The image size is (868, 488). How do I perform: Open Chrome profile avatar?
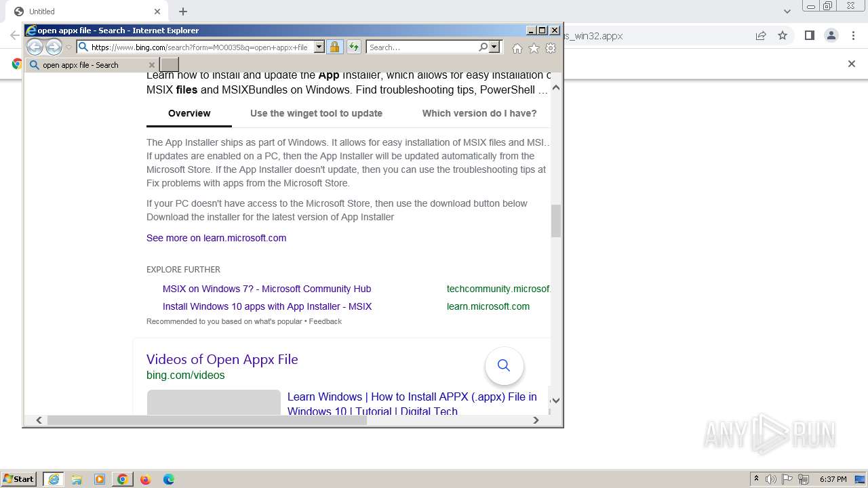point(831,36)
